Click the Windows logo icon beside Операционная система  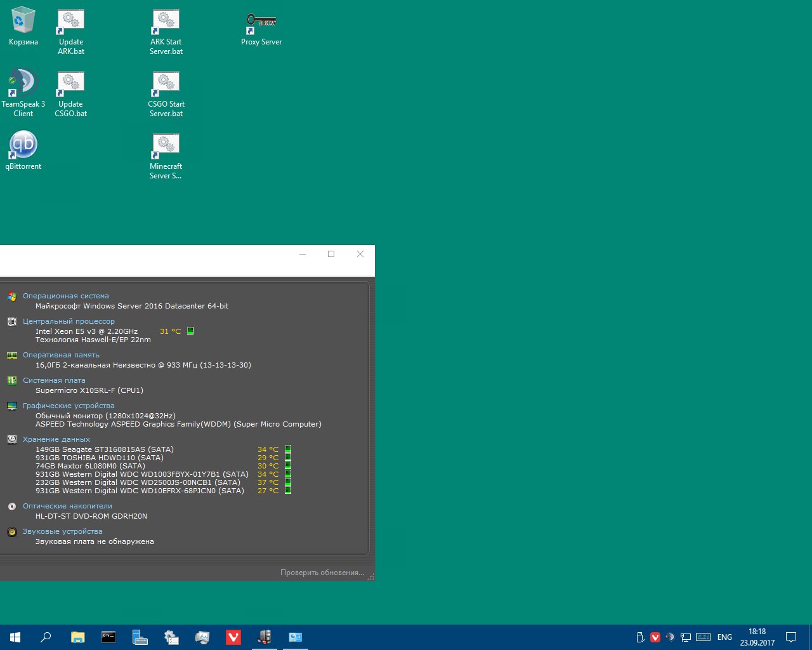point(11,296)
